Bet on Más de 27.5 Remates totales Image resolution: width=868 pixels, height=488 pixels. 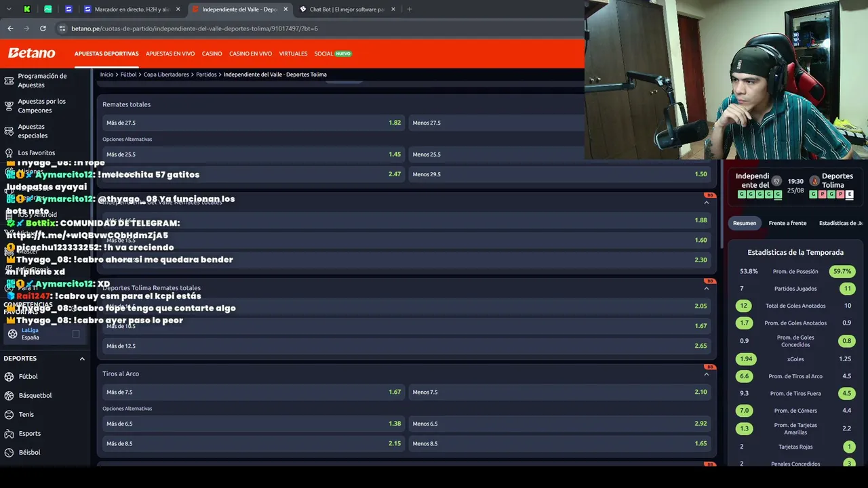tap(254, 123)
